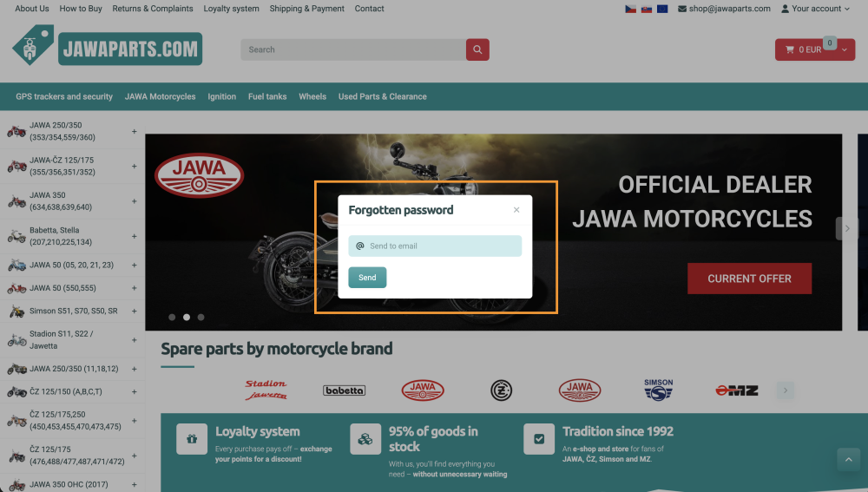The height and width of the screenshot is (492, 868).
Task: Switch to the Slovak flag language
Action: tap(647, 9)
